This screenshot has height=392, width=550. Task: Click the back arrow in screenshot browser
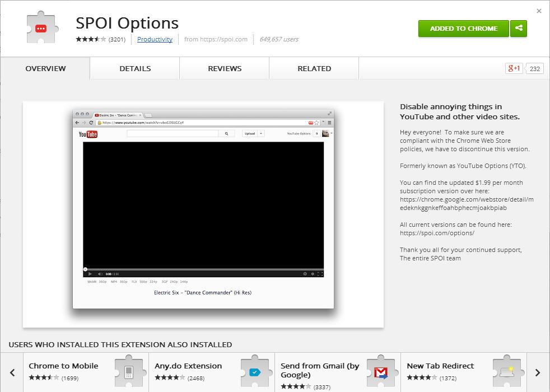(x=77, y=123)
